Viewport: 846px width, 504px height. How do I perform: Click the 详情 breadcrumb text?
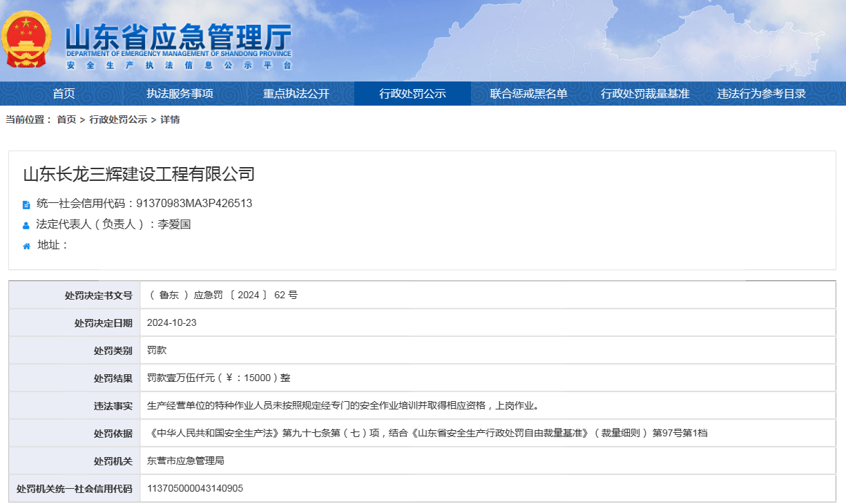coord(170,119)
